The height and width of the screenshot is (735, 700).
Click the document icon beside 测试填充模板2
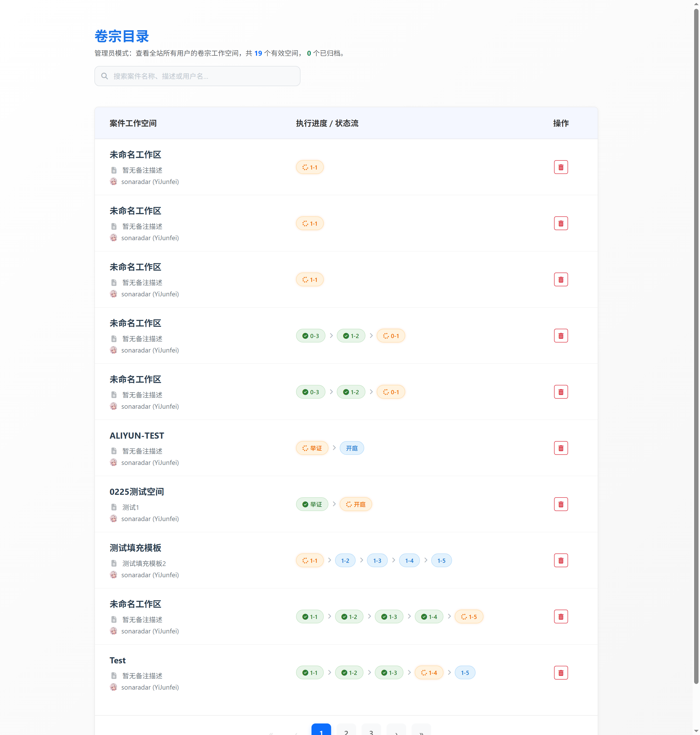pyautogui.click(x=114, y=563)
